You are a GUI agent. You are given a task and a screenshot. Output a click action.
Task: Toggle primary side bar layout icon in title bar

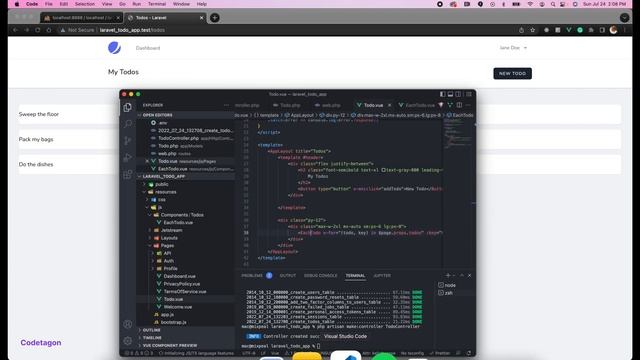[x=442, y=94]
